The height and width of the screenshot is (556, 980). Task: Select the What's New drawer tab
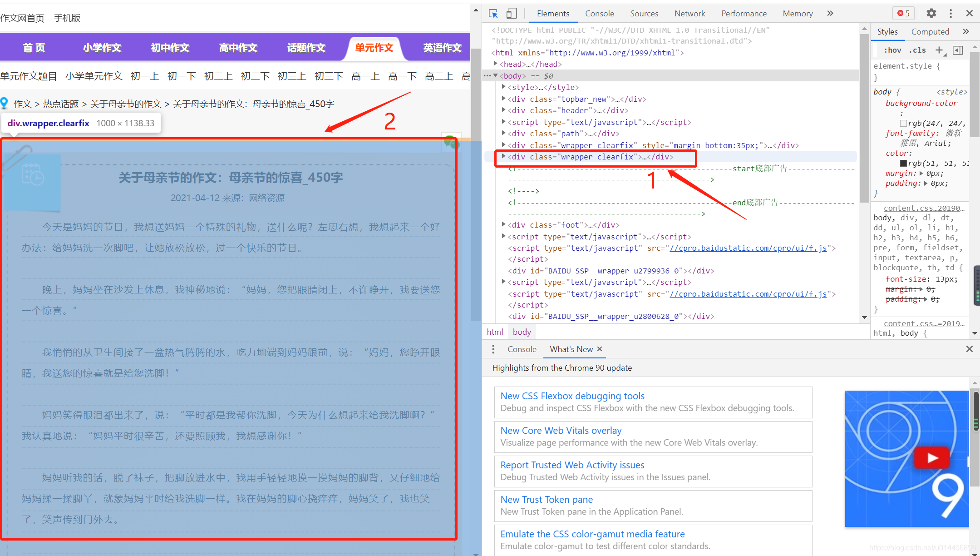click(x=571, y=349)
